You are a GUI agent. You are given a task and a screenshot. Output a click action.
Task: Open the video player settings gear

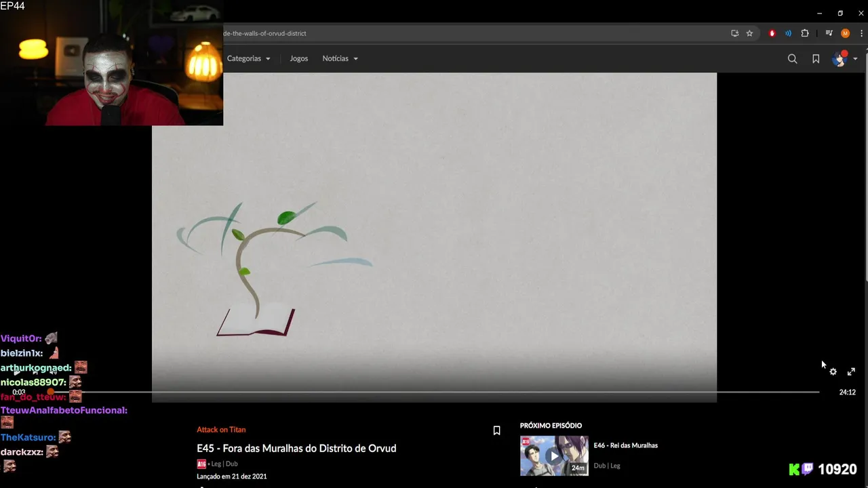pos(833,371)
